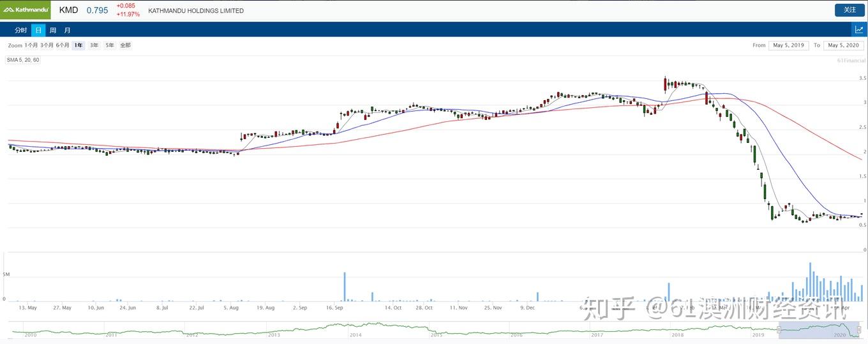The width and height of the screenshot is (868, 344).
Task: Click the +0.085 price change value
Action: click(126, 6)
